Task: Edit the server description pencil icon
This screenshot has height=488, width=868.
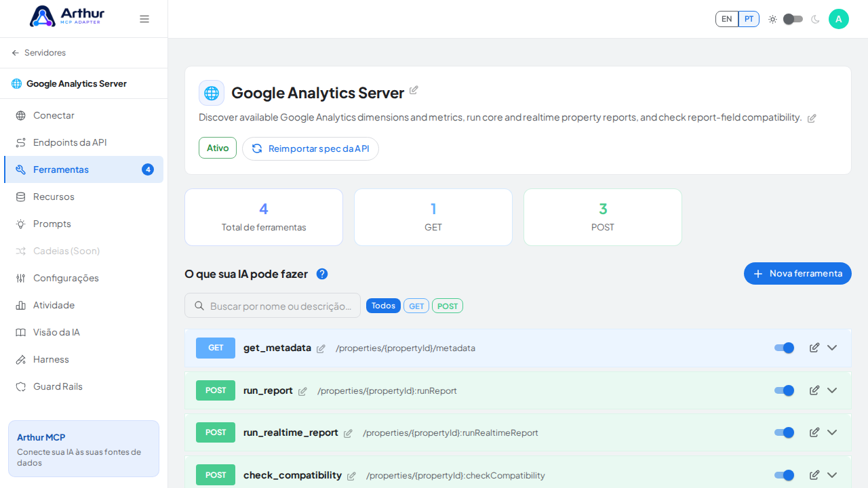Action: (x=812, y=118)
